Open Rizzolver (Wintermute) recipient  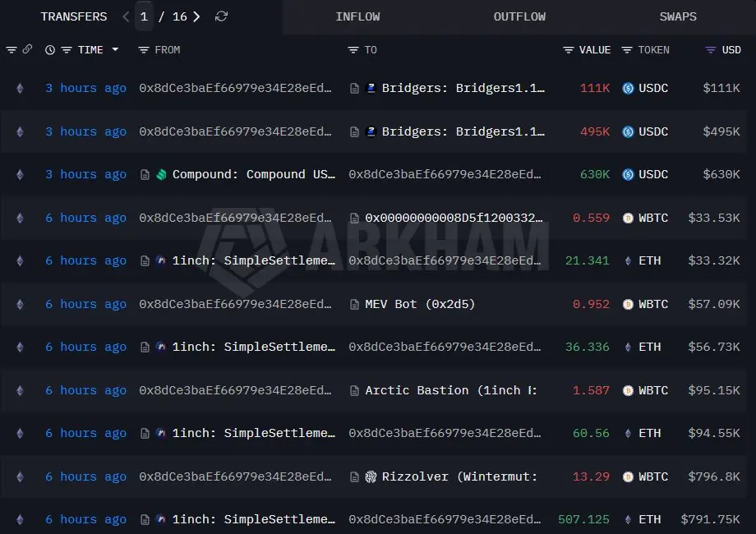pyautogui.click(x=459, y=476)
